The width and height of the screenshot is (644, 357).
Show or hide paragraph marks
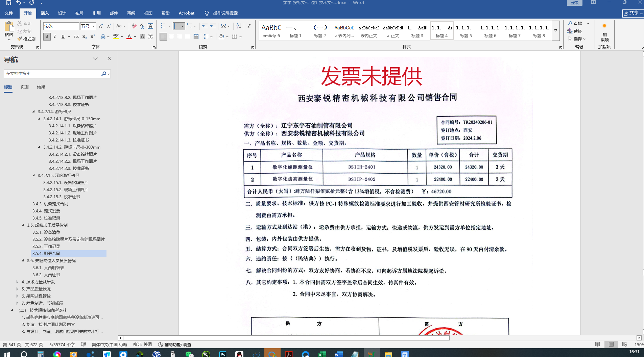249,26
